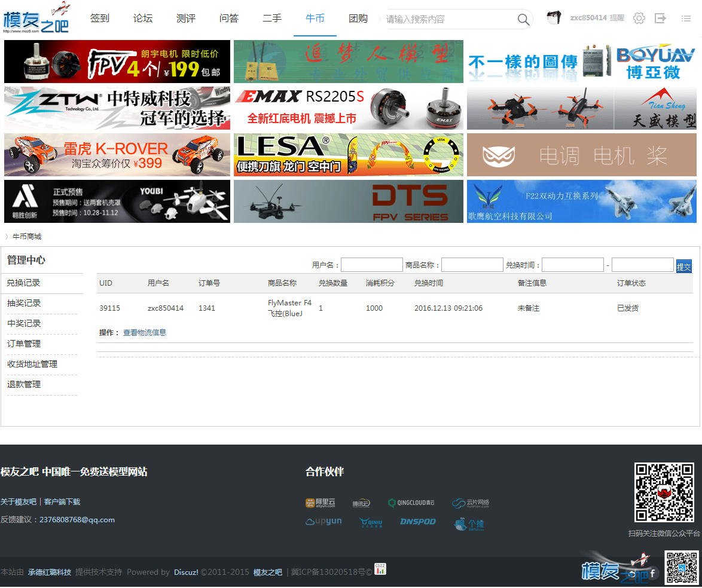Image resolution: width=702 pixels, height=588 pixels.
Task: Focus the 用户名 filter field
Action: (x=371, y=265)
